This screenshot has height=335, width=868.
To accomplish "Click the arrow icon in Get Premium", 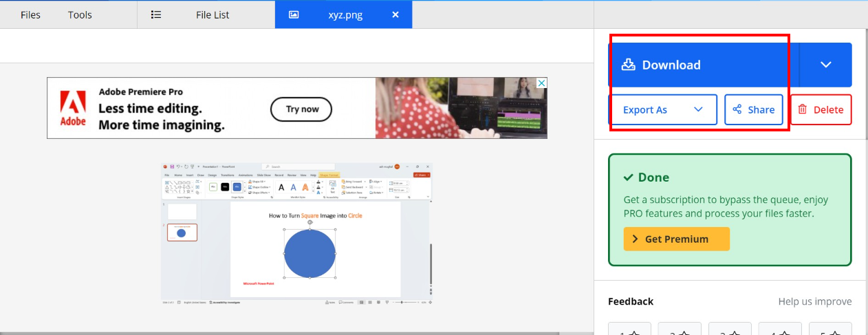I will (x=636, y=239).
